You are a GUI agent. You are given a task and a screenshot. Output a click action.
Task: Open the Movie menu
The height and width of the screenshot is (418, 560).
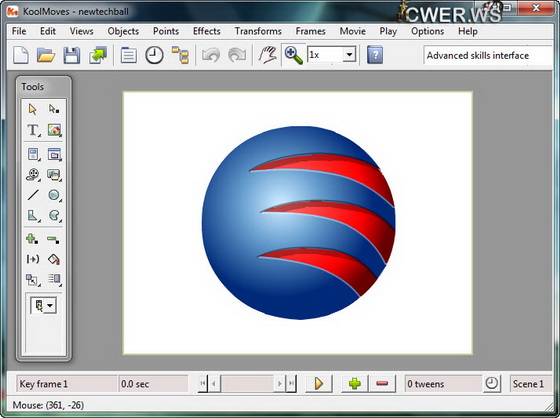point(352,31)
